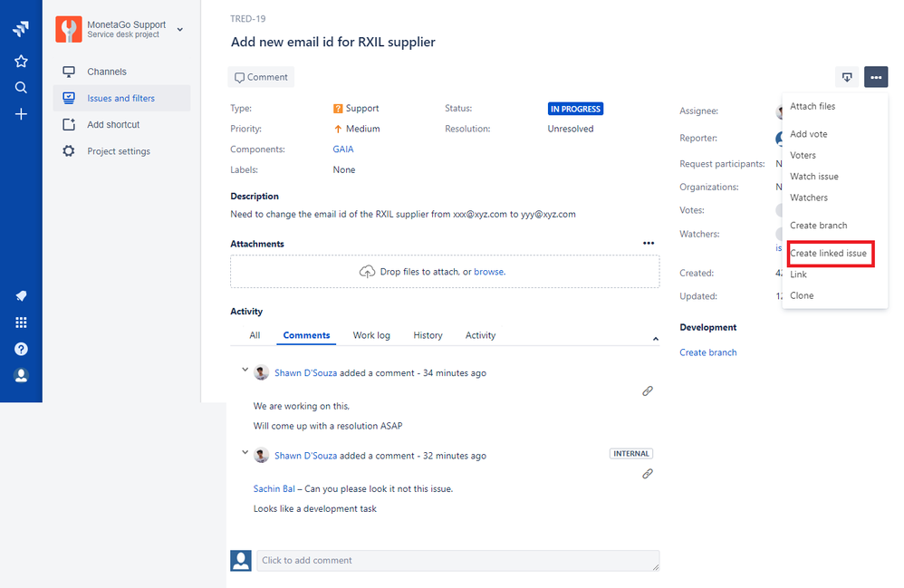Screen dimensions: 904x588
Task: Click the cloud upload icon in drop zone
Action: pos(367,272)
